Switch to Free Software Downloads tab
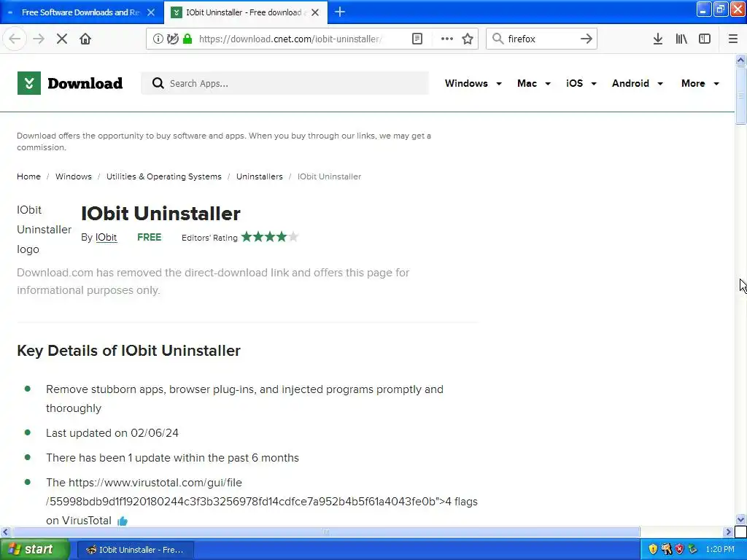Screen dimensions: 747x560 coord(81,12)
